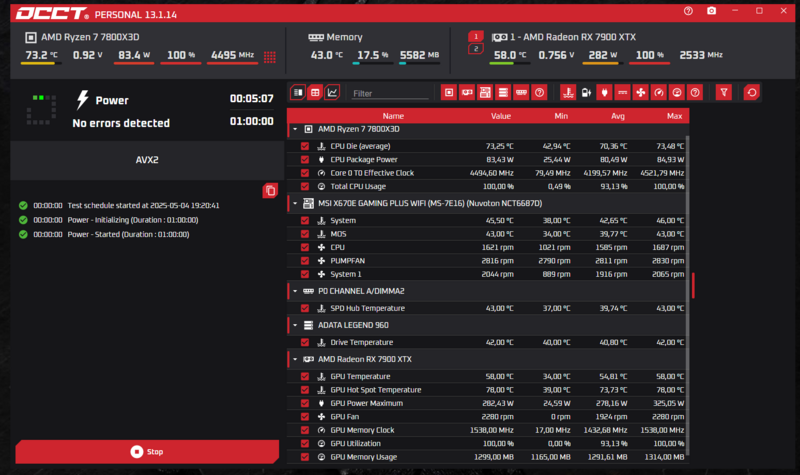Uncheck GPU Hot Spot Temperature checkbox
Viewport: 800px width, 475px height.
coord(305,390)
